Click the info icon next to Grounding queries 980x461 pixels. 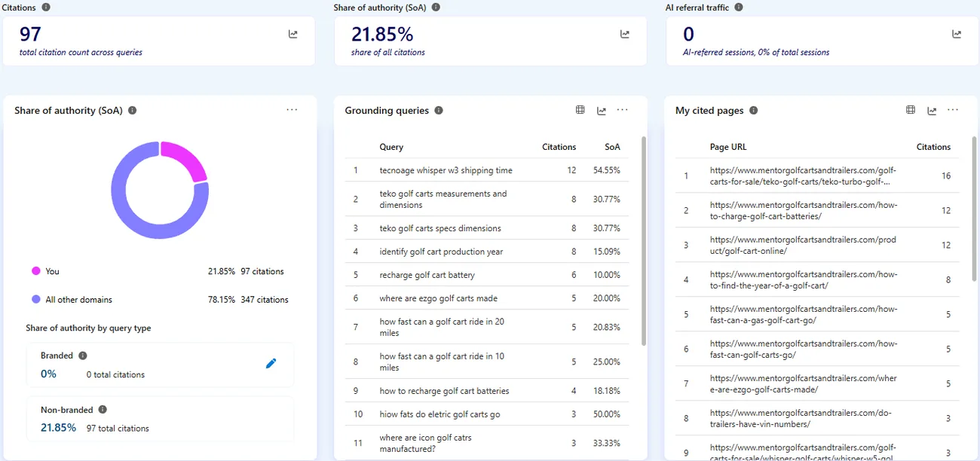pyautogui.click(x=439, y=110)
